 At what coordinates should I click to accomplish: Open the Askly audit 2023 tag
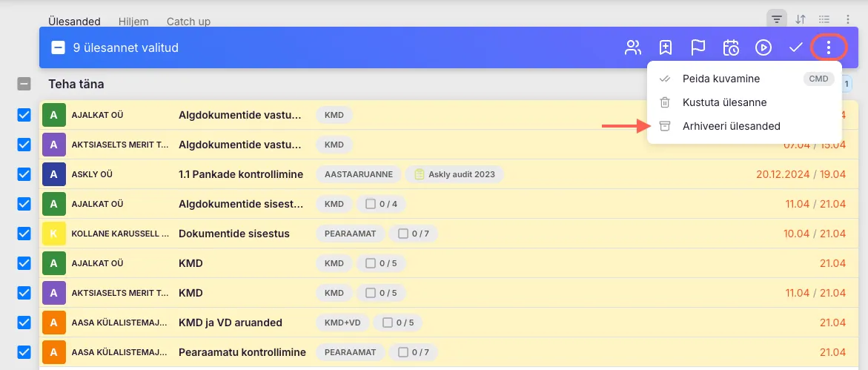pyautogui.click(x=454, y=174)
